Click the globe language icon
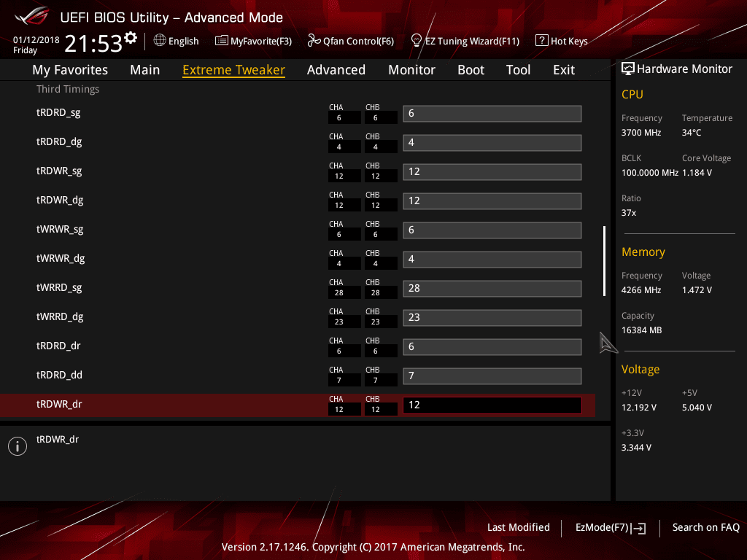747x560 pixels. 160,41
